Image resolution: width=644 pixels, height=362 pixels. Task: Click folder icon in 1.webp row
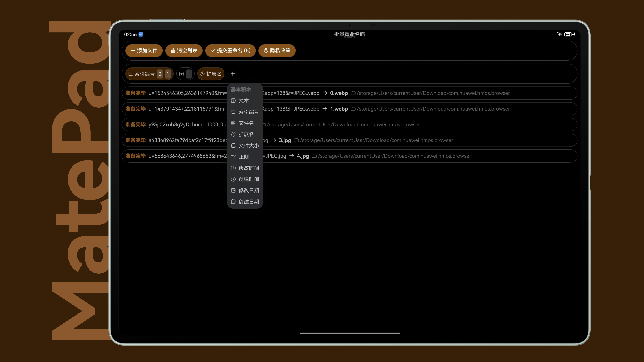[353, 109]
